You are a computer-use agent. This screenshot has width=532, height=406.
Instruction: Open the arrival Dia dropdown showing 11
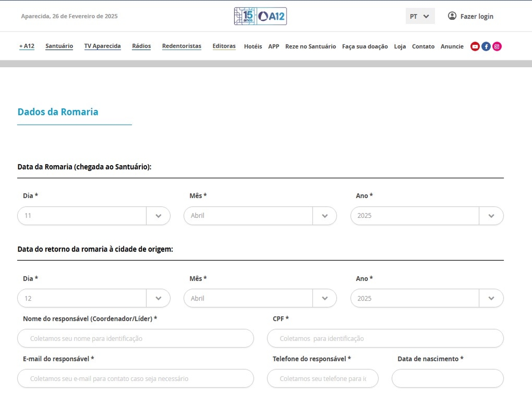click(94, 216)
